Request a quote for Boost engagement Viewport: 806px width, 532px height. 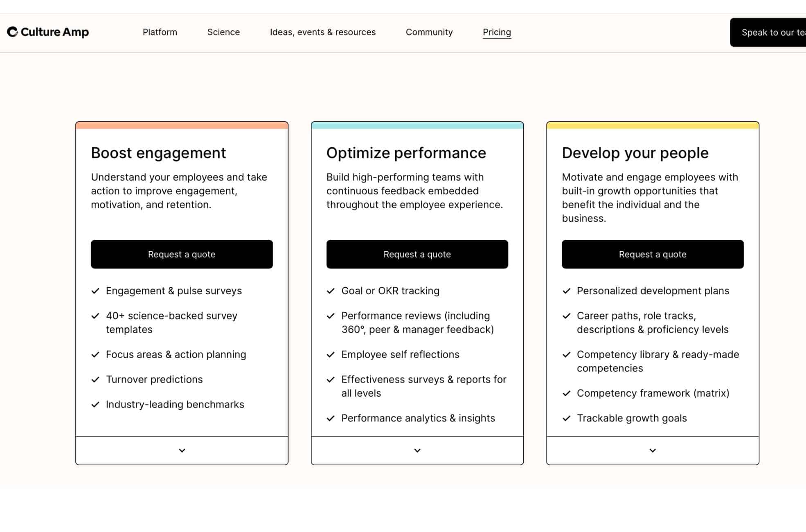pyautogui.click(x=181, y=254)
